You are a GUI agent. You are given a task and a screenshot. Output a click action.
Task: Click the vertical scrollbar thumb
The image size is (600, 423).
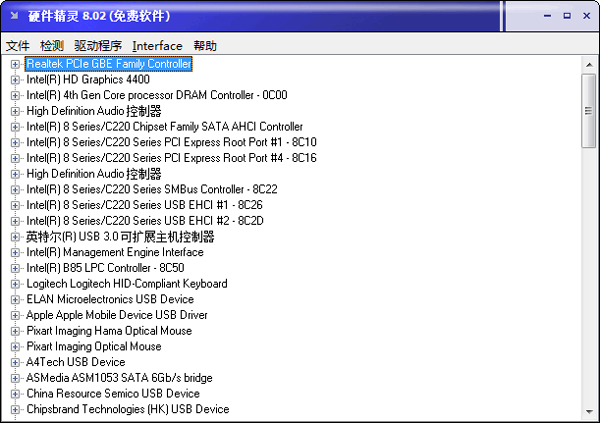589,111
